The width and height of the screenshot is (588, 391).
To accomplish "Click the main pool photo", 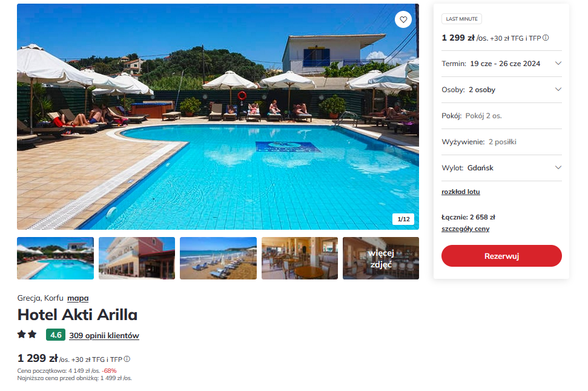I will tap(218, 117).
